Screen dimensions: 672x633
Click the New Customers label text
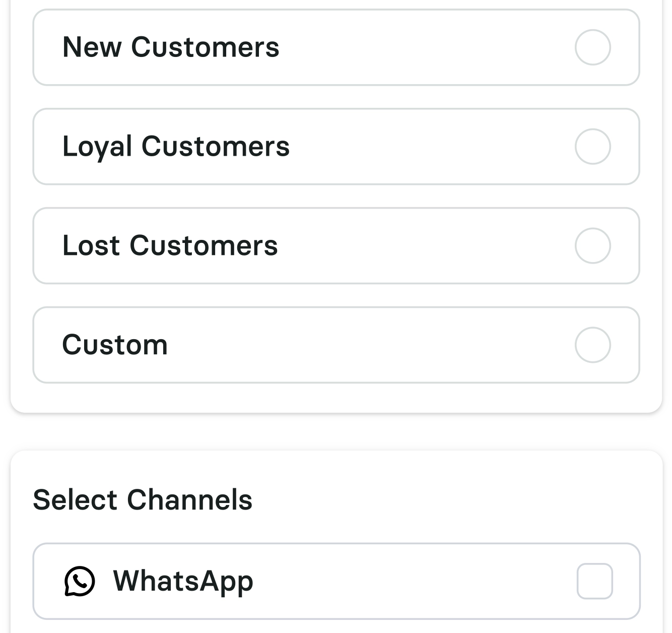click(171, 47)
